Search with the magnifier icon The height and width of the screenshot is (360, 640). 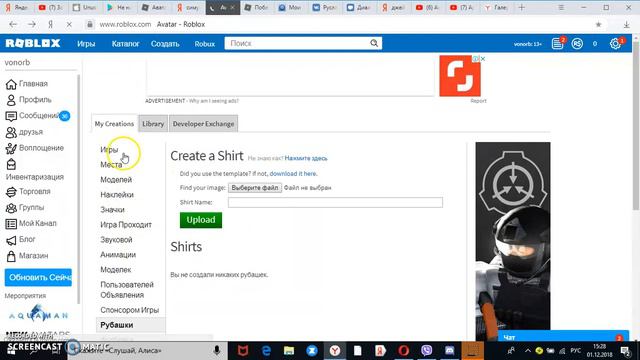click(x=374, y=43)
